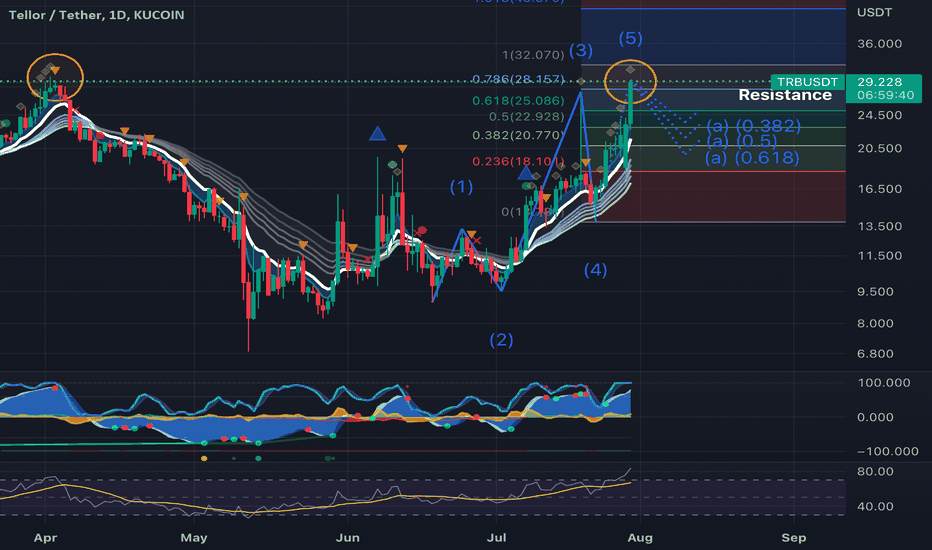Viewport: 932px width, 550px height.
Task: Click the 16.500 price axis label
Action: point(879,189)
